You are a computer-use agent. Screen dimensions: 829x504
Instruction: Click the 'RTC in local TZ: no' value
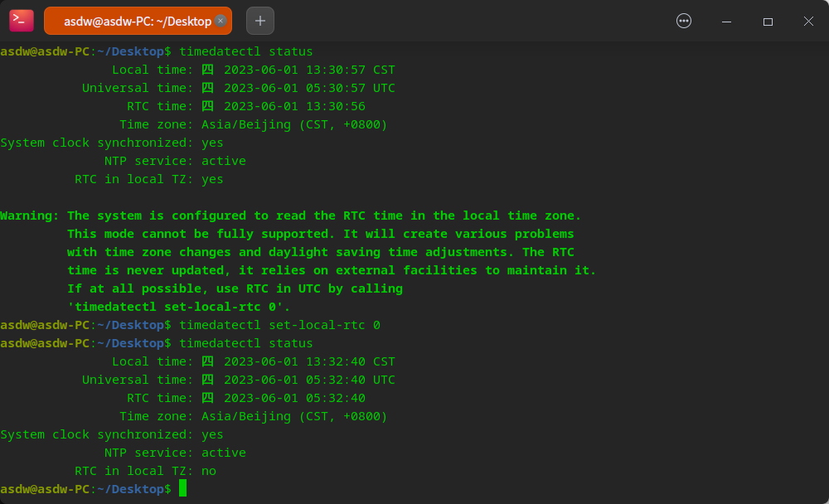[209, 471]
